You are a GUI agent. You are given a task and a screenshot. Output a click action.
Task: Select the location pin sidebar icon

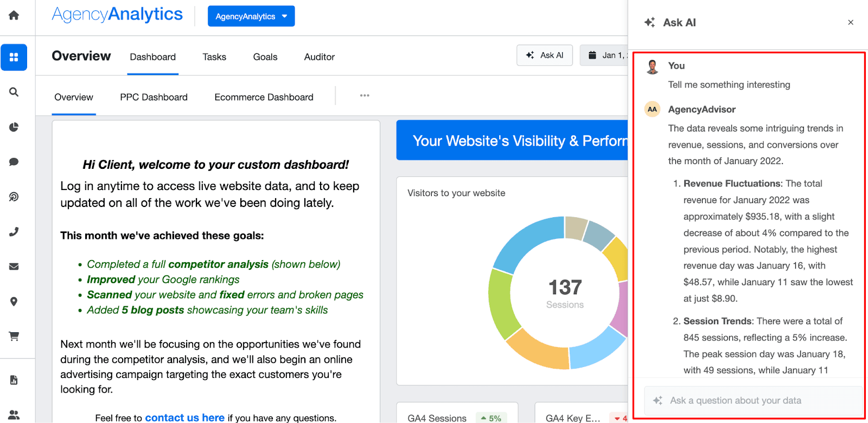pos(14,301)
